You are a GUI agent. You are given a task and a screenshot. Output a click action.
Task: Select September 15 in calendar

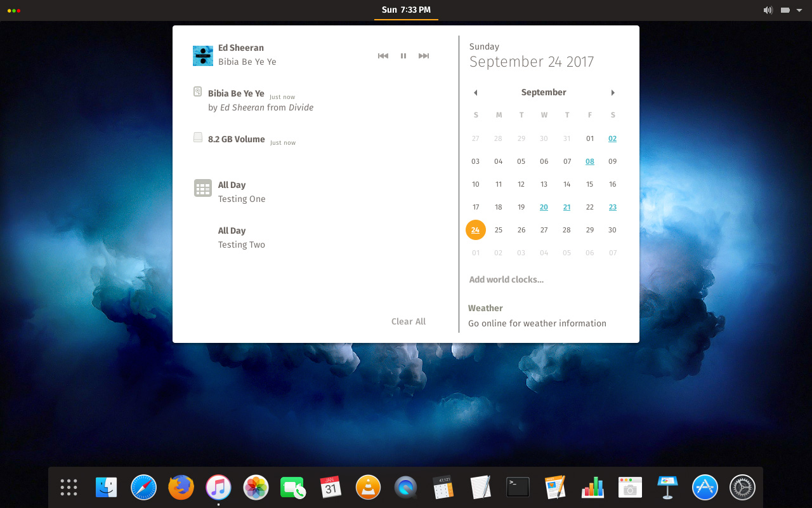(x=590, y=184)
